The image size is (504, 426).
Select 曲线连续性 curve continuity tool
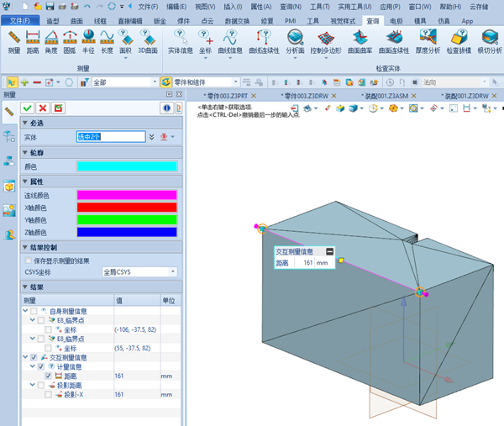[265, 42]
